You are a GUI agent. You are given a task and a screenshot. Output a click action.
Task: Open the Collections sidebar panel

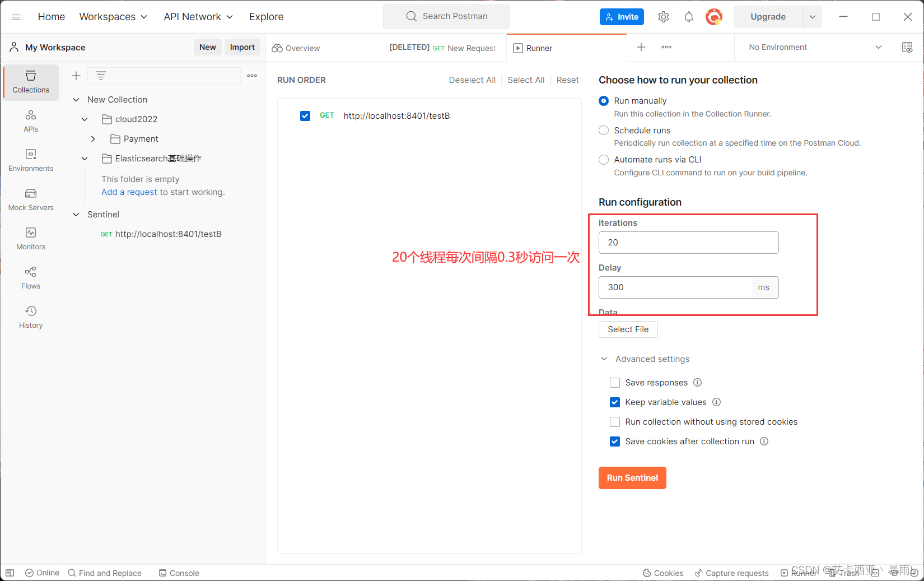tap(31, 82)
